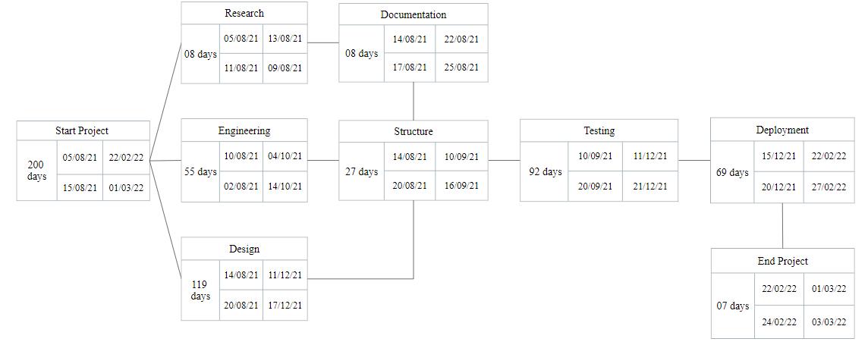Select the 119 days duration in Design
868x345 pixels.
coord(200,290)
